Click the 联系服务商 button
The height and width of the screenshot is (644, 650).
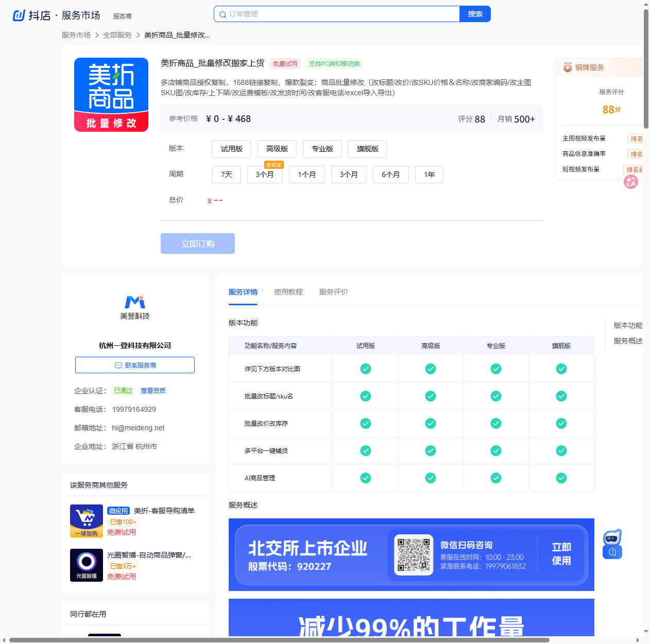coord(135,365)
